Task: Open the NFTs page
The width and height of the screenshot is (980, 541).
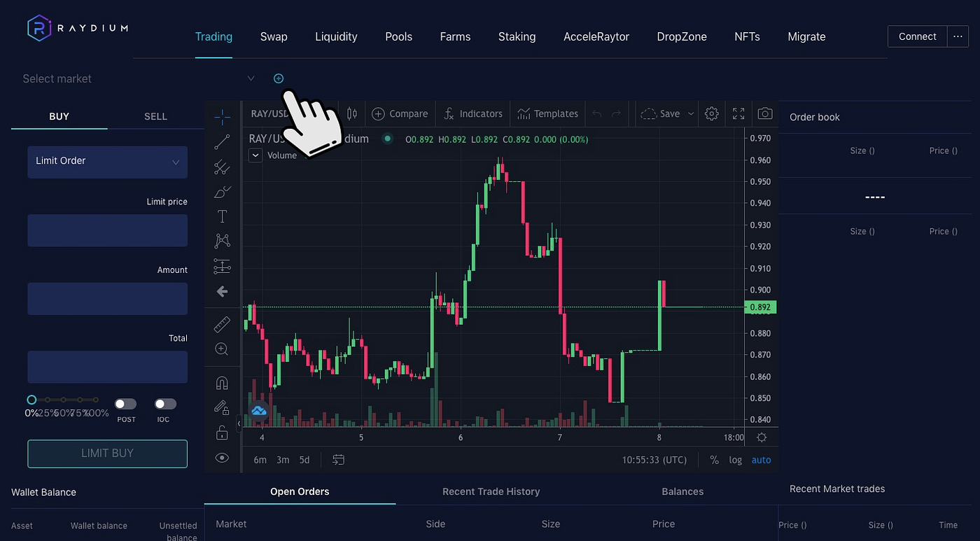Action: tap(747, 36)
